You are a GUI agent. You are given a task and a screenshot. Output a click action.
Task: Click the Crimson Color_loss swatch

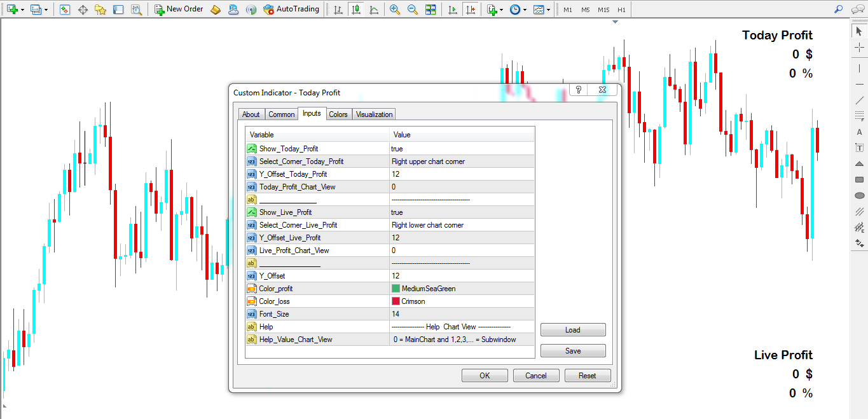pyautogui.click(x=397, y=301)
